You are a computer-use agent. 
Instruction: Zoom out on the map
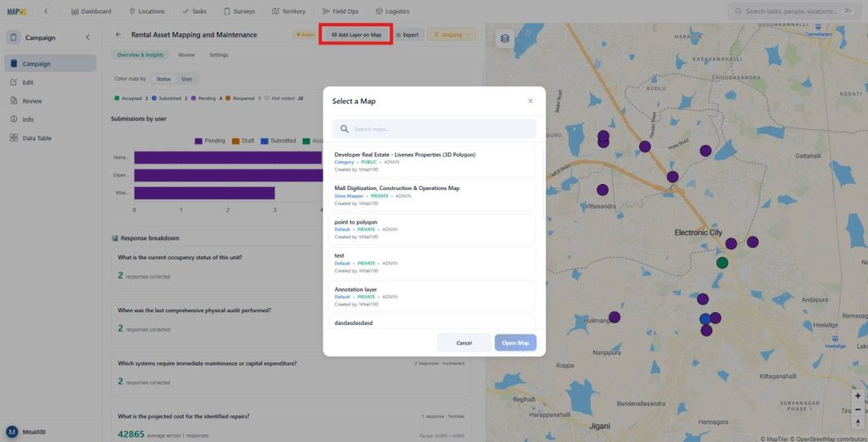[858, 409]
